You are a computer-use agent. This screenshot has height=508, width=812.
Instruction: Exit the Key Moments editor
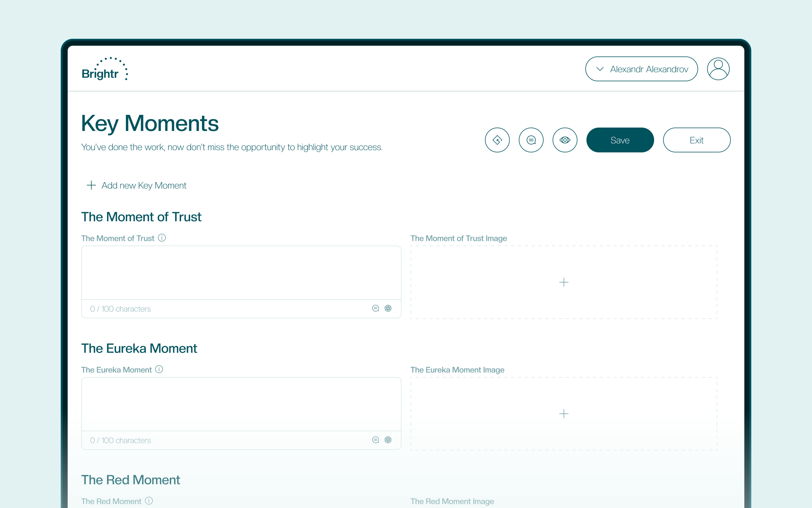point(696,140)
